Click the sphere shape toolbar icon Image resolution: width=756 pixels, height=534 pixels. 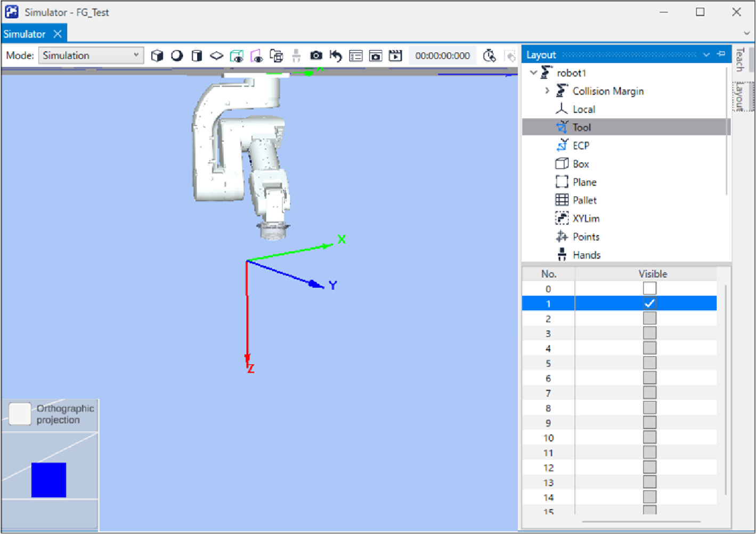point(177,55)
